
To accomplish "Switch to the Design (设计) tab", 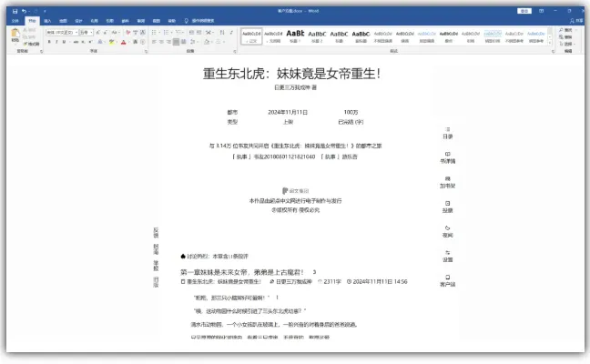I will (x=78, y=21).
